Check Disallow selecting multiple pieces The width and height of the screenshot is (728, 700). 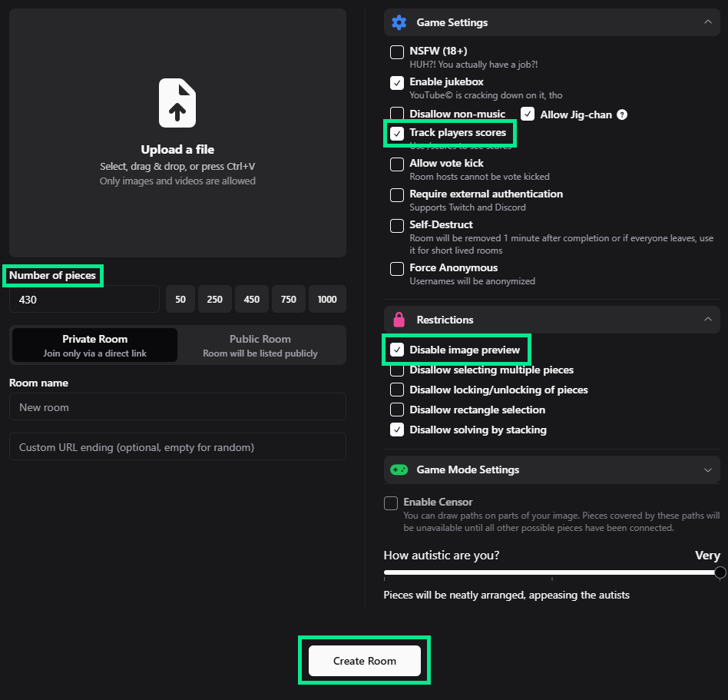click(397, 370)
